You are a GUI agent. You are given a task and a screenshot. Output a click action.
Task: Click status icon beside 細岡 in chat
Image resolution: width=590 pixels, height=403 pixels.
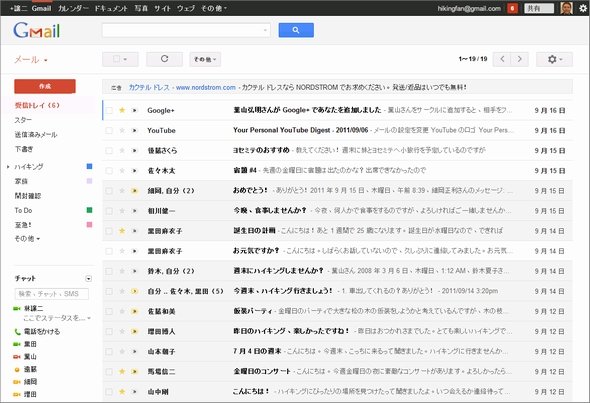pos(17,382)
